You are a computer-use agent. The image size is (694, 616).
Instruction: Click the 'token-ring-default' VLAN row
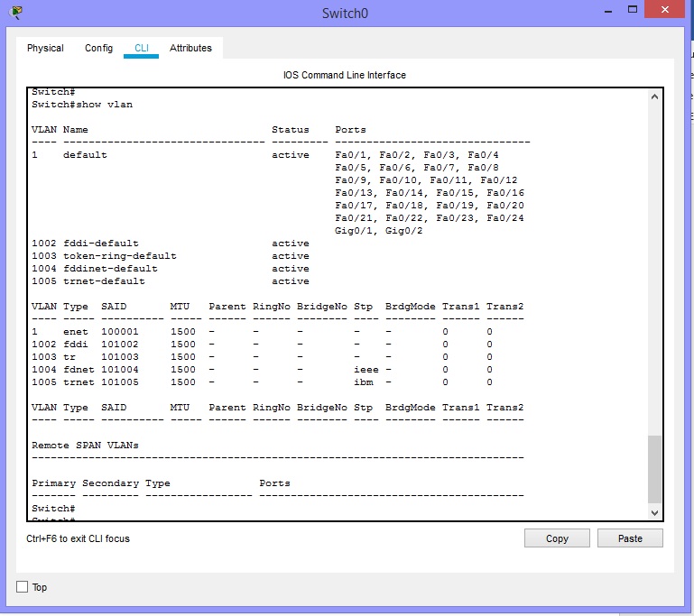pyautogui.click(x=119, y=256)
